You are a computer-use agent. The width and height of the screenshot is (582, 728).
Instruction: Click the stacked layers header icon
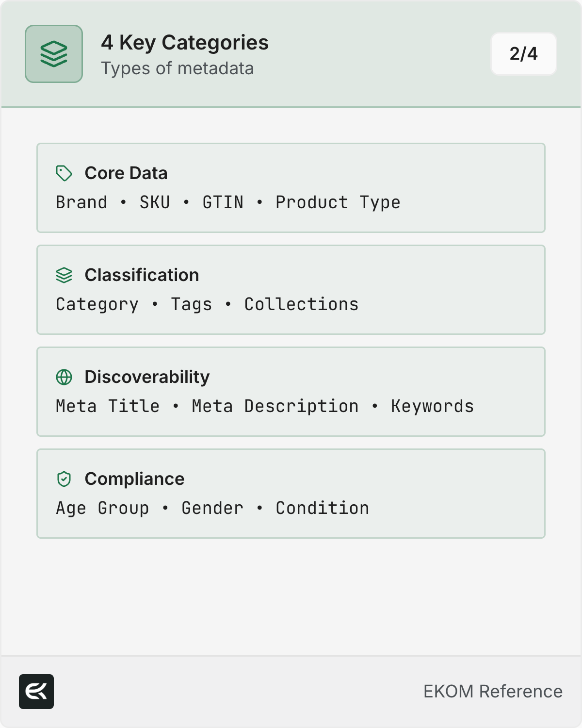54,54
